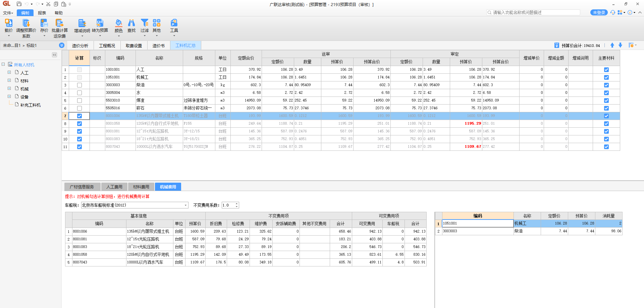Click the customer service headset icon

(x=613, y=12)
